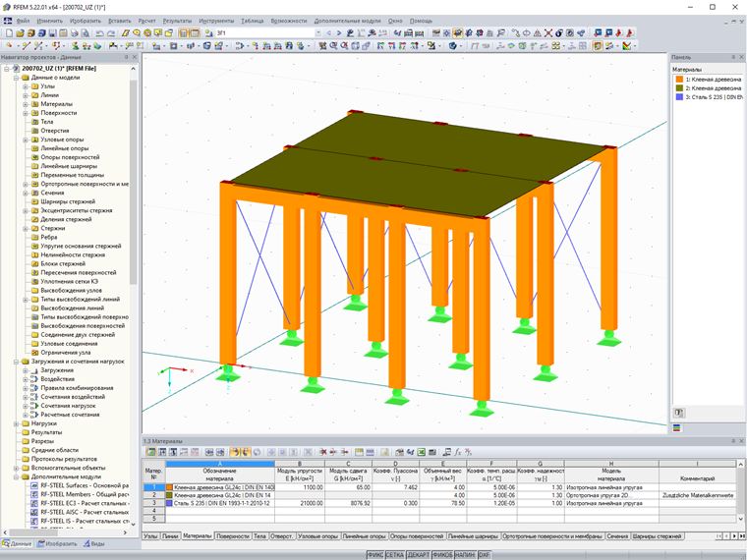Click the Excel export icon in table toolbar
Screen dimensions: 747x560
pyautogui.click(x=421, y=452)
